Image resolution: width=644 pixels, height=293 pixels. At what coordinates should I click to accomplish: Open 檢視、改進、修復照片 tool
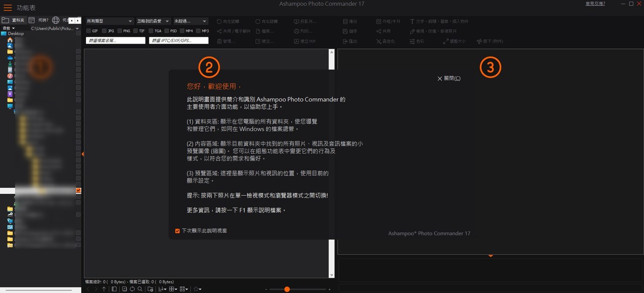point(433,31)
